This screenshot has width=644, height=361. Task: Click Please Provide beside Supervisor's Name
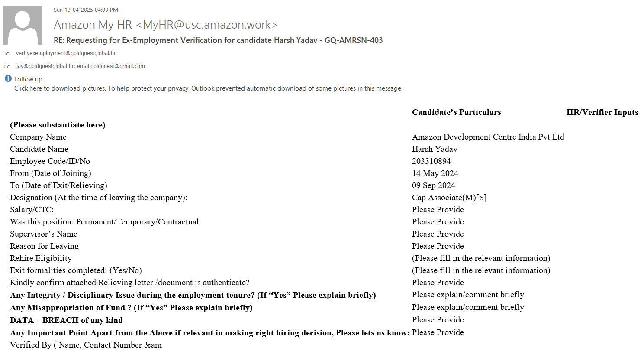pyautogui.click(x=438, y=234)
